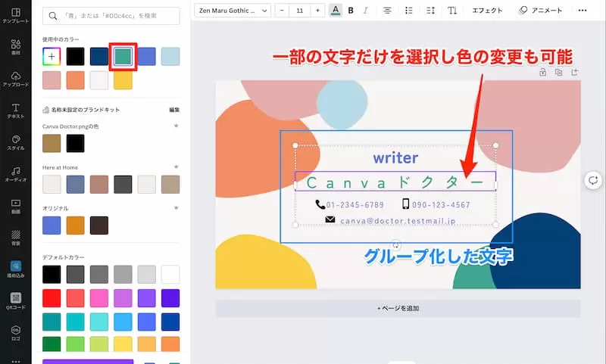Select the 090-123-4567 mobile number text
Screen dimensions: 606x364
click(x=441, y=204)
